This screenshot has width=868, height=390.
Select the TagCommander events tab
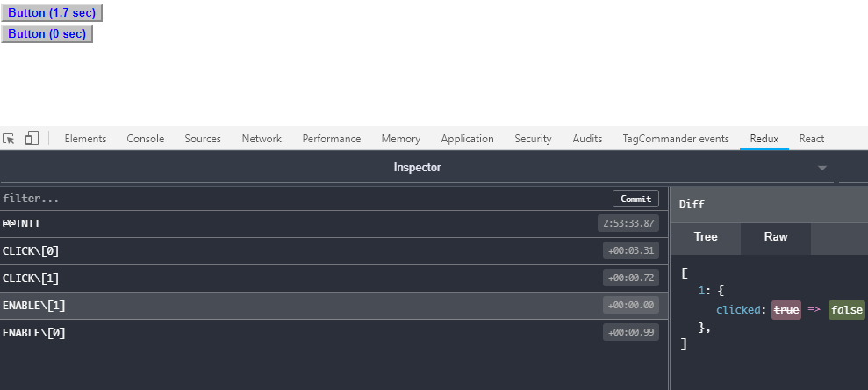pyautogui.click(x=675, y=139)
